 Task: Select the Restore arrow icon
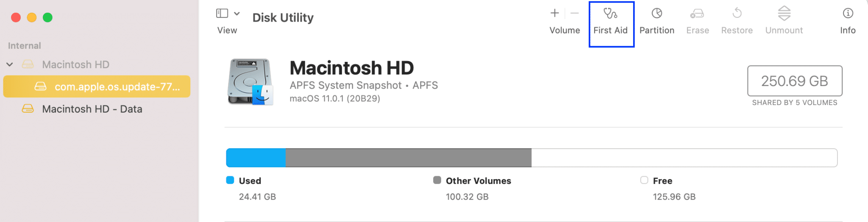[x=737, y=14]
